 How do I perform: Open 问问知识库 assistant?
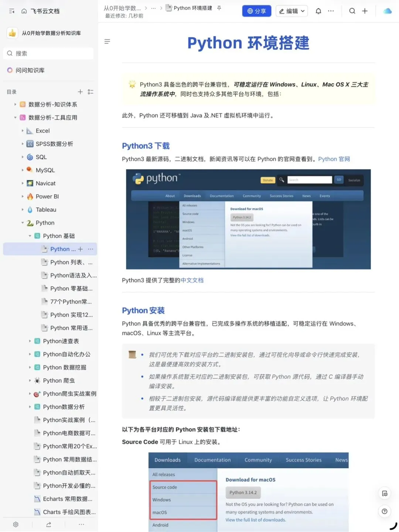point(26,70)
